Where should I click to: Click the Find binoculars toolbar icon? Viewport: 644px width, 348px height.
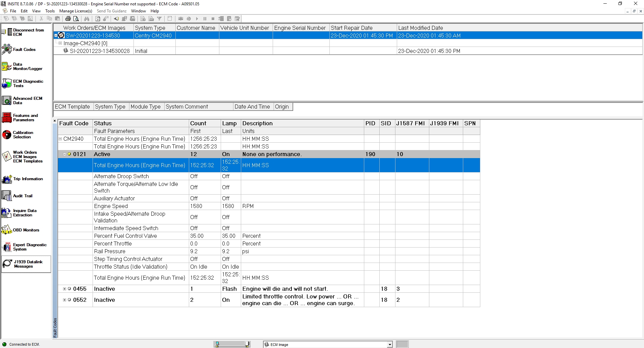click(87, 19)
